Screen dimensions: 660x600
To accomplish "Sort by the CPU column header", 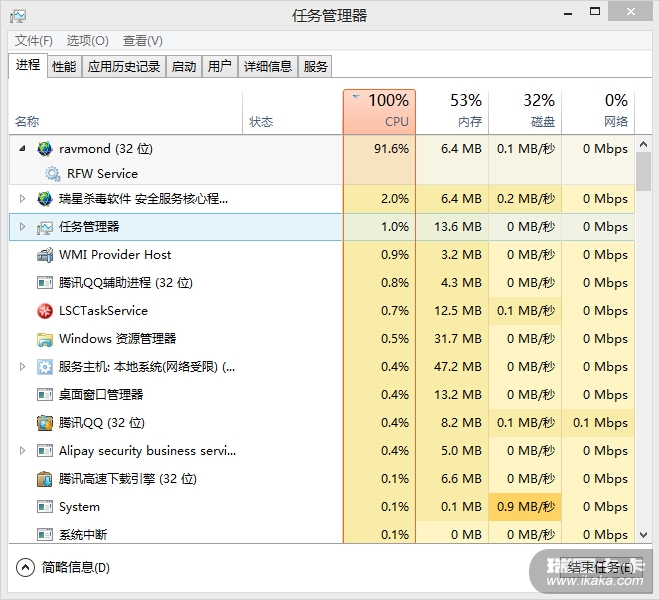I will [x=379, y=112].
